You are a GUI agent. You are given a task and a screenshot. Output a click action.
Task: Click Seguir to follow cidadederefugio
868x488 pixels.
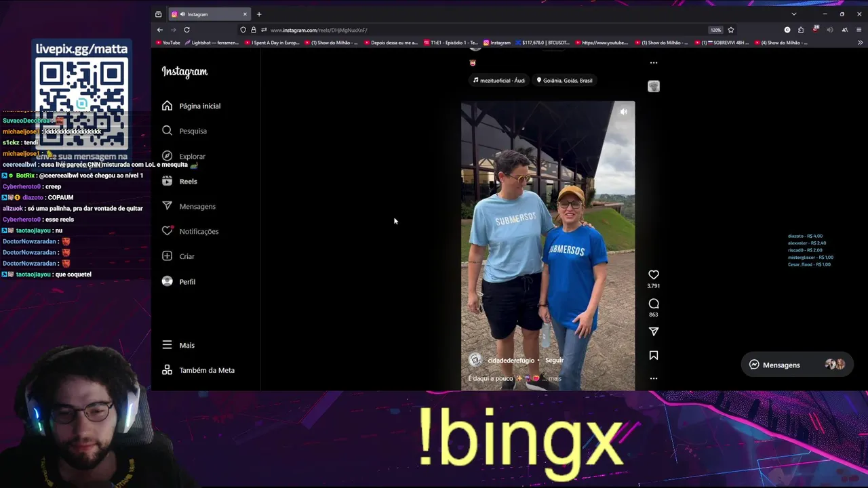(x=554, y=361)
